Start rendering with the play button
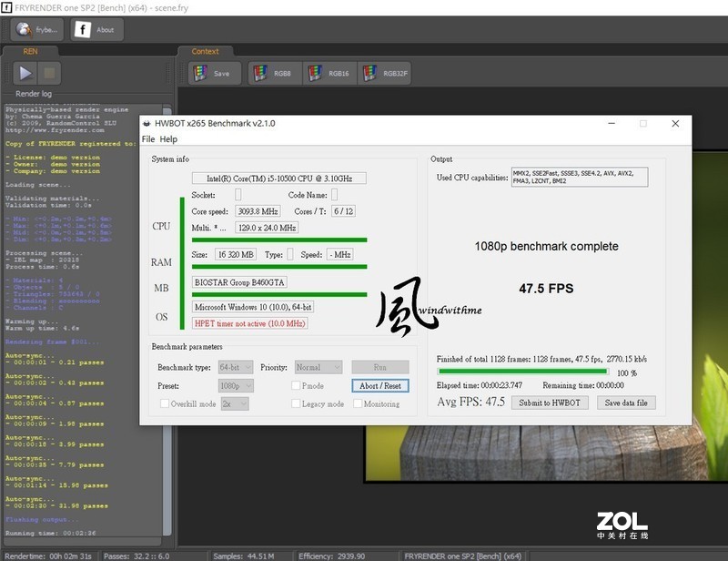The image size is (728, 561). pyautogui.click(x=25, y=73)
